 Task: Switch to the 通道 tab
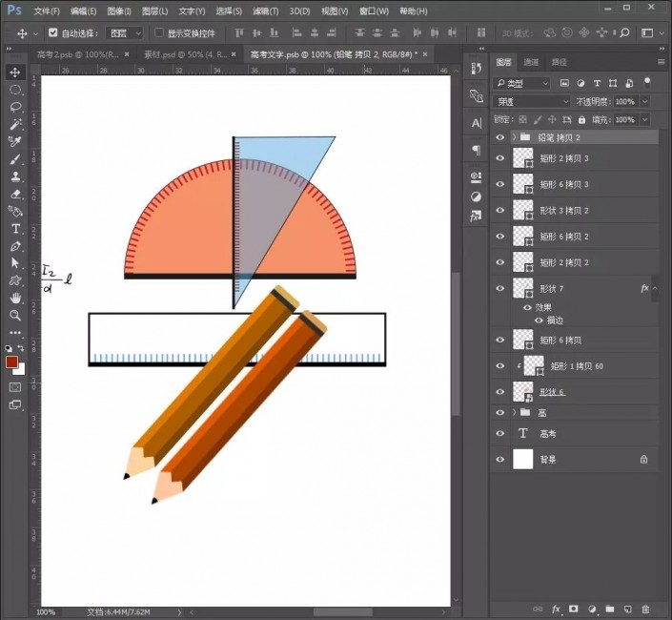click(531, 62)
